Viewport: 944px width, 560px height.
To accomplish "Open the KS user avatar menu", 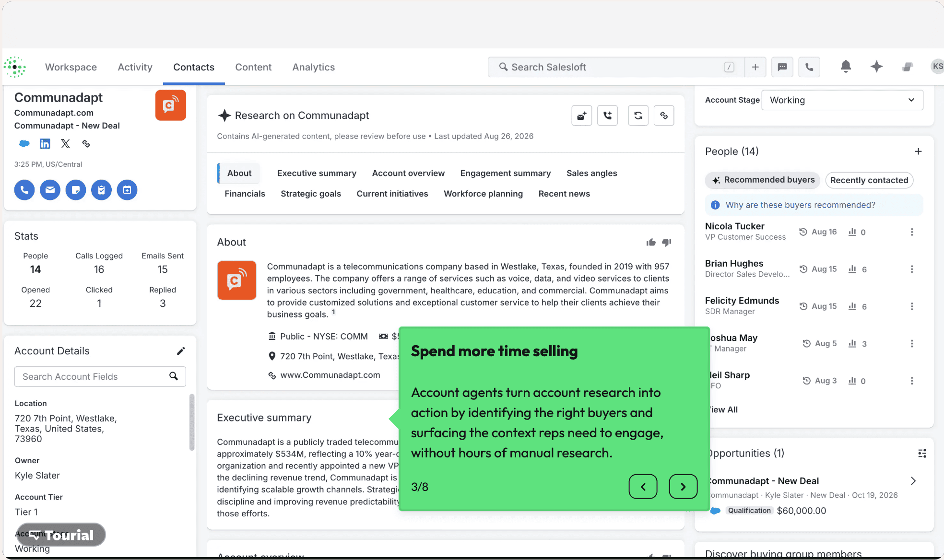I will point(937,67).
